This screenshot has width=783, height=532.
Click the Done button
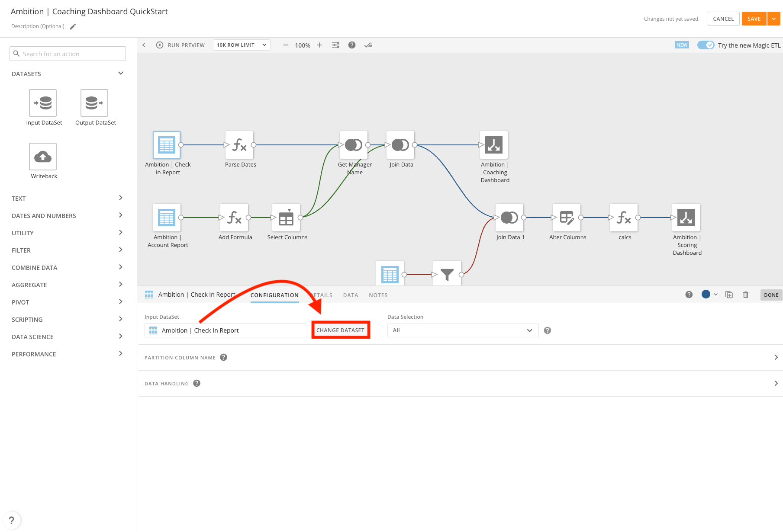click(771, 295)
